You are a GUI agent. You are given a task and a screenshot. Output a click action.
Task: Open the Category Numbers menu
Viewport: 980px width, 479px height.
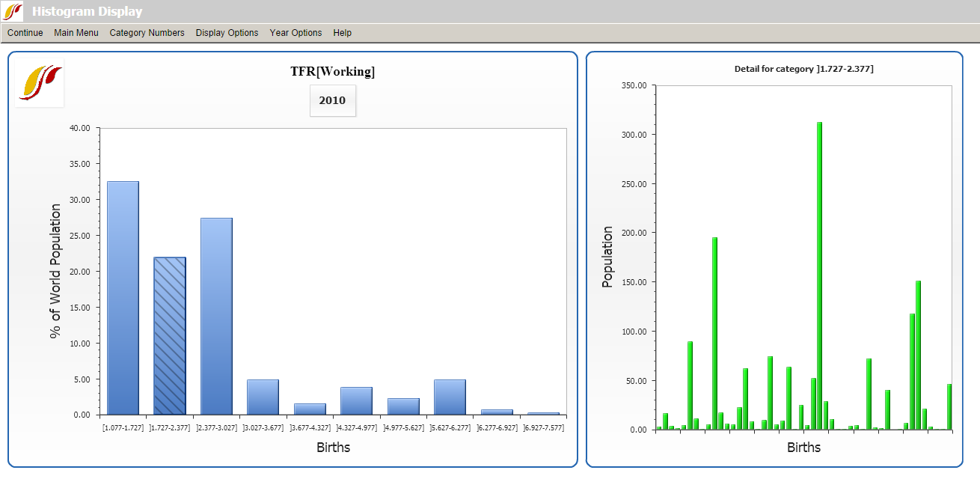pyautogui.click(x=147, y=33)
